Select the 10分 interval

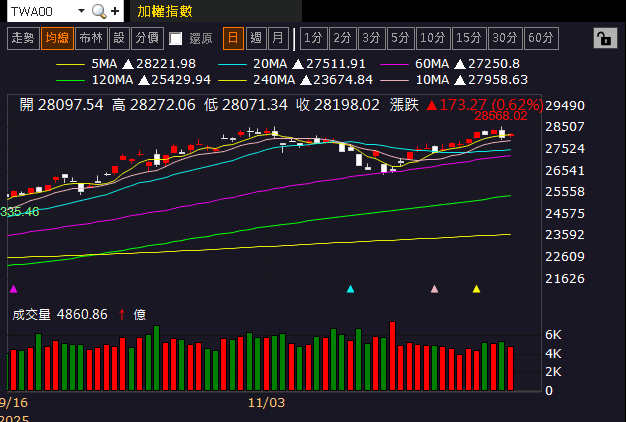coord(433,38)
